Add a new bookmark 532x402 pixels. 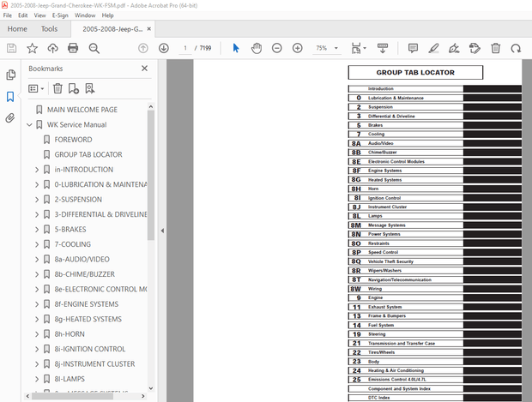point(74,88)
